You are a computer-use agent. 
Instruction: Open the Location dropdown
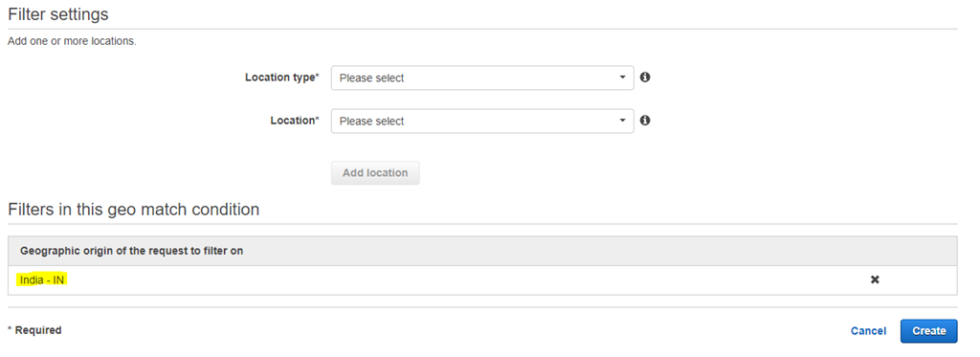click(x=482, y=122)
